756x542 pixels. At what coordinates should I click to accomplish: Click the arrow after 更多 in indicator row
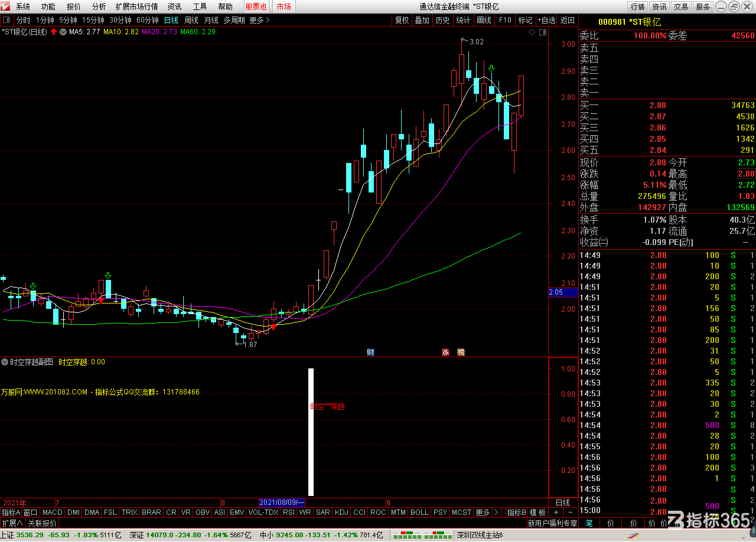[496, 512]
